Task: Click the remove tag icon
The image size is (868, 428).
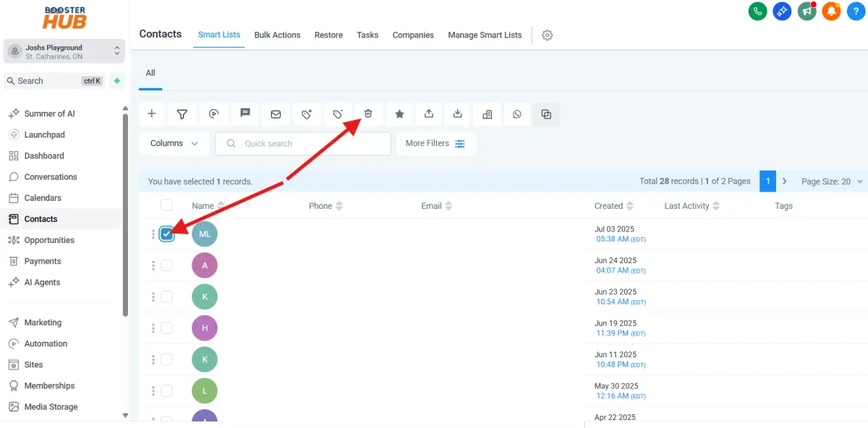Action: coord(338,114)
